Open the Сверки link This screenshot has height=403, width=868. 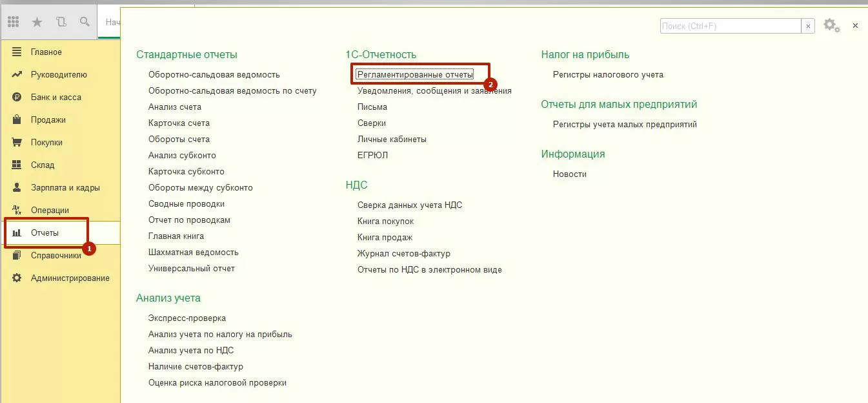tap(372, 123)
